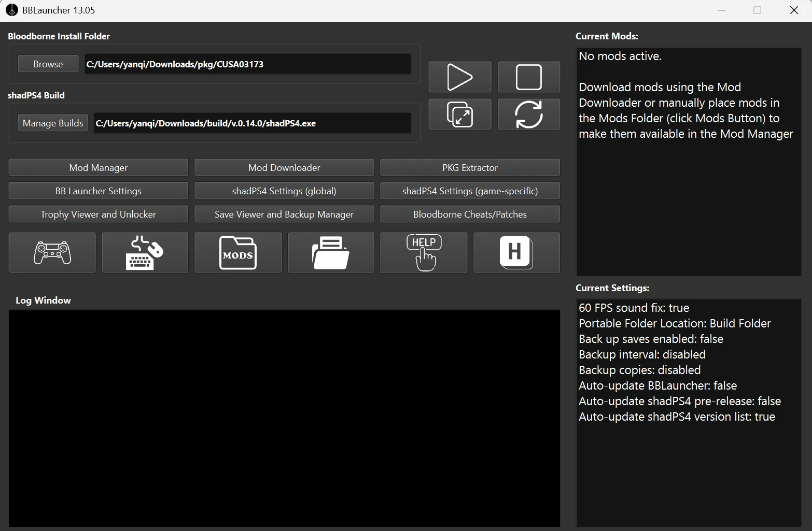Screen dimensions: 812x531
Task: Click the H letter icon button
Action: click(516, 253)
